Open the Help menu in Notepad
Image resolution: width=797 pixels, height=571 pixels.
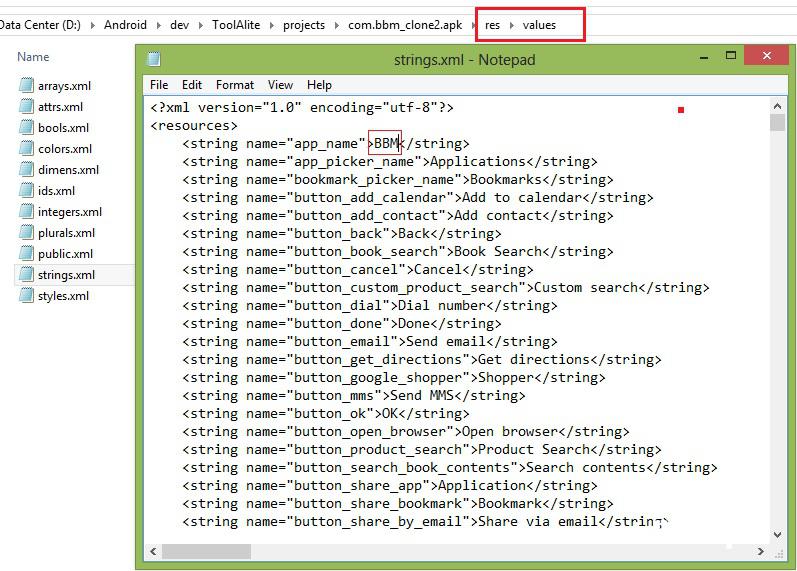[x=319, y=85]
